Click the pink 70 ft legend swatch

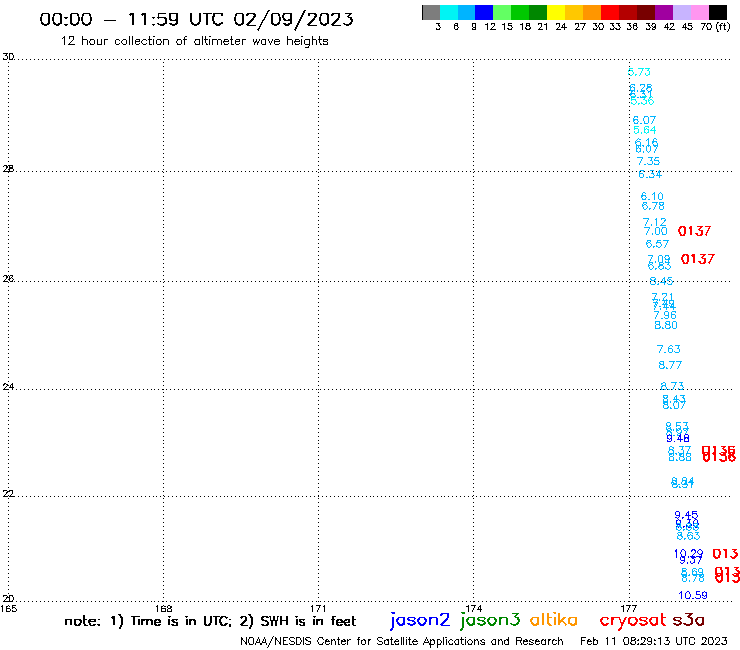[700, 12]
